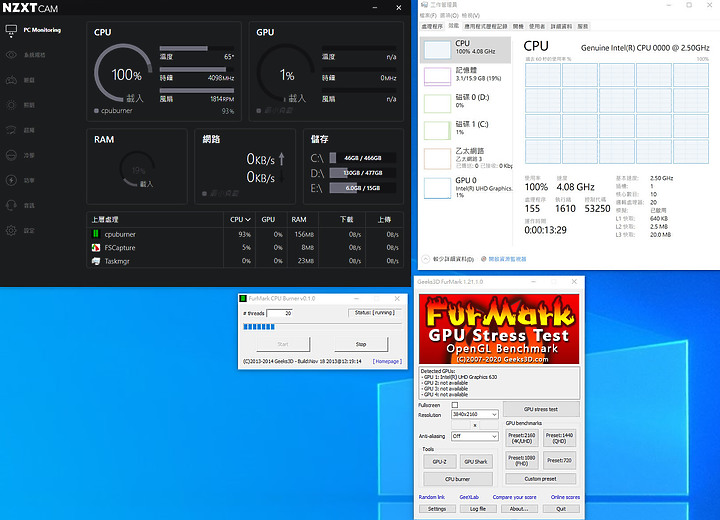Open FurMark Settings button

click(437, 509)
